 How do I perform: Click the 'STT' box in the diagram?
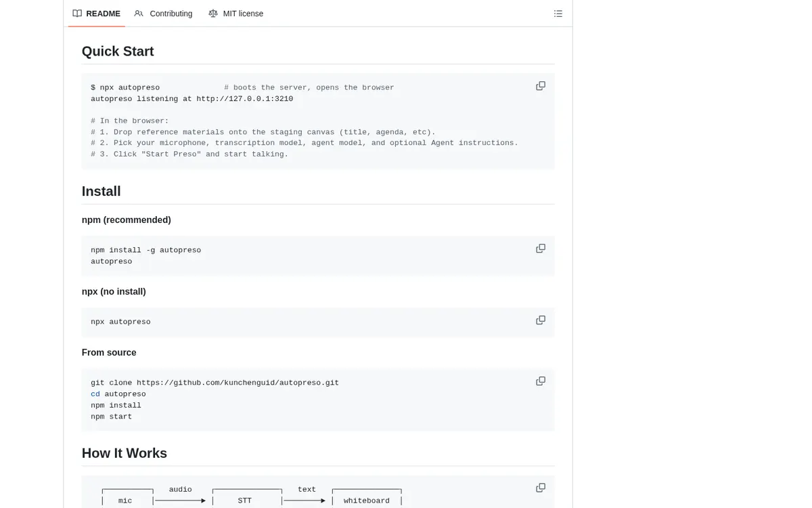click(x=246, y=501)
